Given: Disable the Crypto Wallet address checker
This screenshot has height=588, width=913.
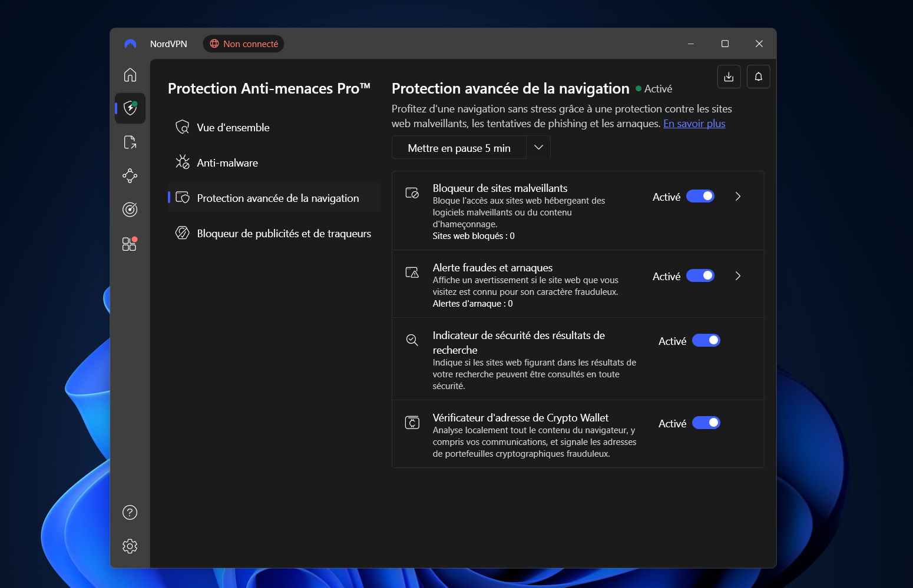Looking at the screenshot, I should coord(706,423).
